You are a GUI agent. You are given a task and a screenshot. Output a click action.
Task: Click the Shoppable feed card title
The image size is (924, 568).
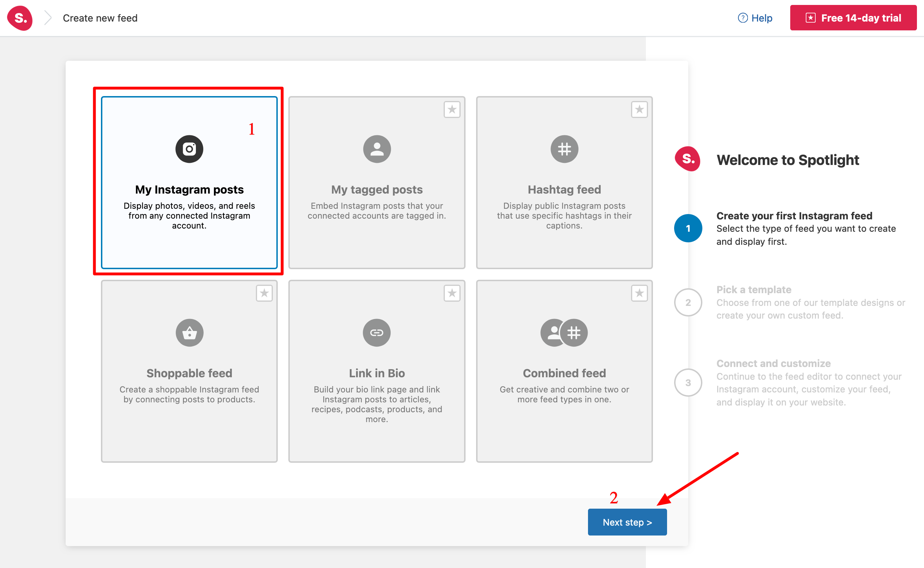pyautogui.click(x=189, y=373)
